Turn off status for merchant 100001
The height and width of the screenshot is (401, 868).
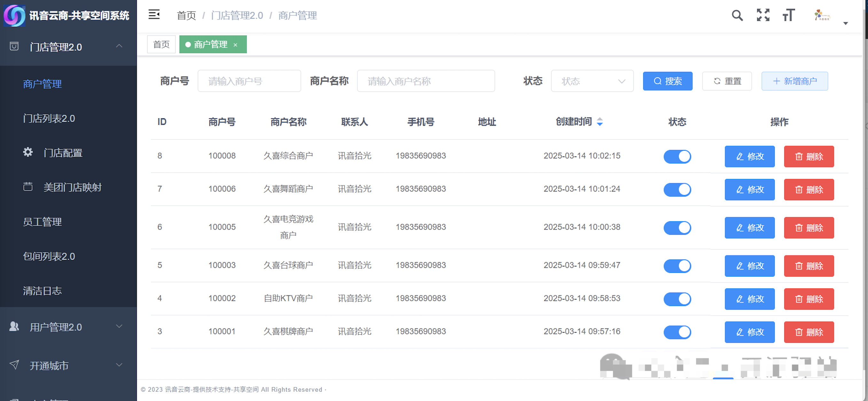point(677,332)
